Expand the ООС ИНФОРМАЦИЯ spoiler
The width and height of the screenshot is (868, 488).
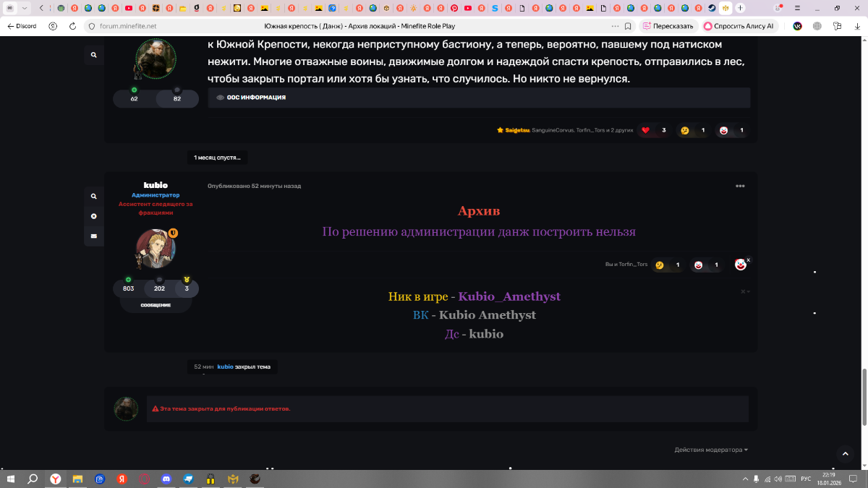coord(251,98)
